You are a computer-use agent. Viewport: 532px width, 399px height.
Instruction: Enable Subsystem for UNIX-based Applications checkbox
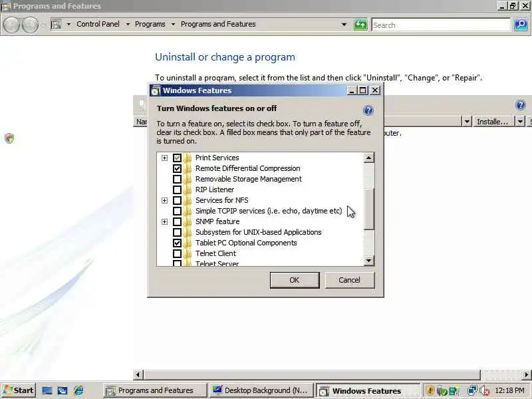(177, 232)
